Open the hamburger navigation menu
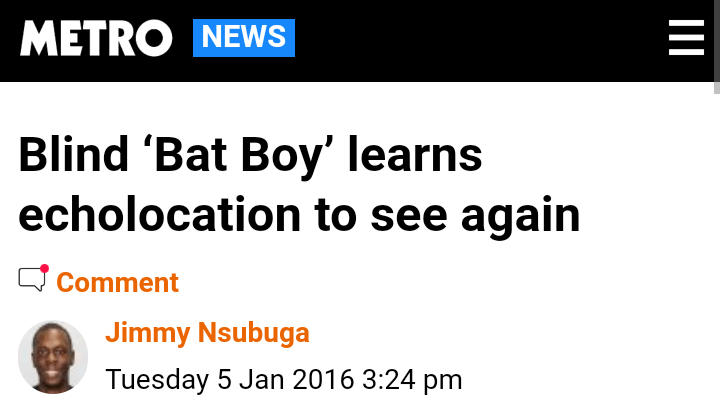This screenshot has height=409, width=720. click(686, 39)
